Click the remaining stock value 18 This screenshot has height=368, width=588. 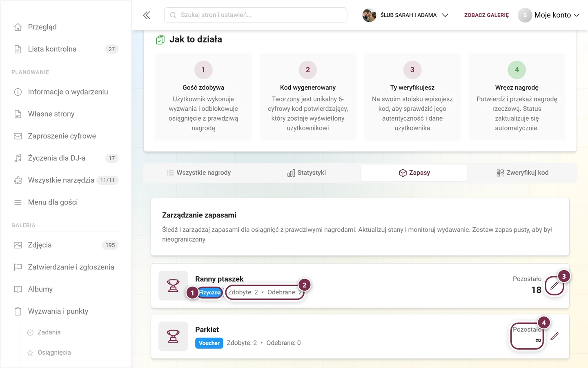click(x=536, y=290)
